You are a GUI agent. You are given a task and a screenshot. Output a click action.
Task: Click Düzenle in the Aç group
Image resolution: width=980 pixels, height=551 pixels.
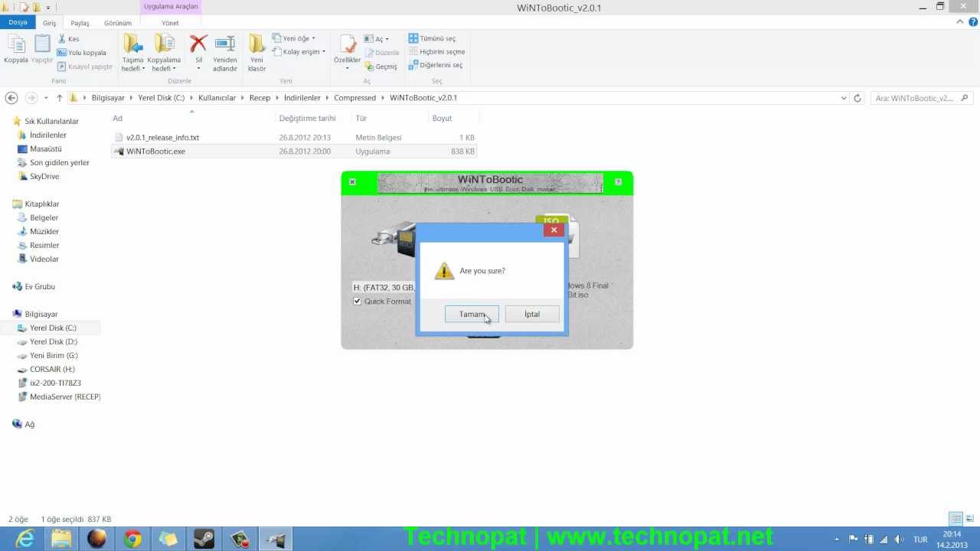(x=382, y=53)
